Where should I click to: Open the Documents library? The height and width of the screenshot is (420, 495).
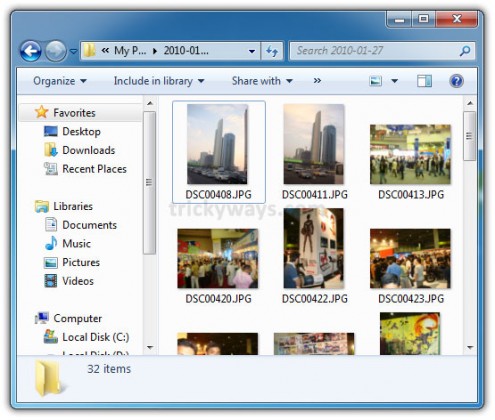point(89,225)
